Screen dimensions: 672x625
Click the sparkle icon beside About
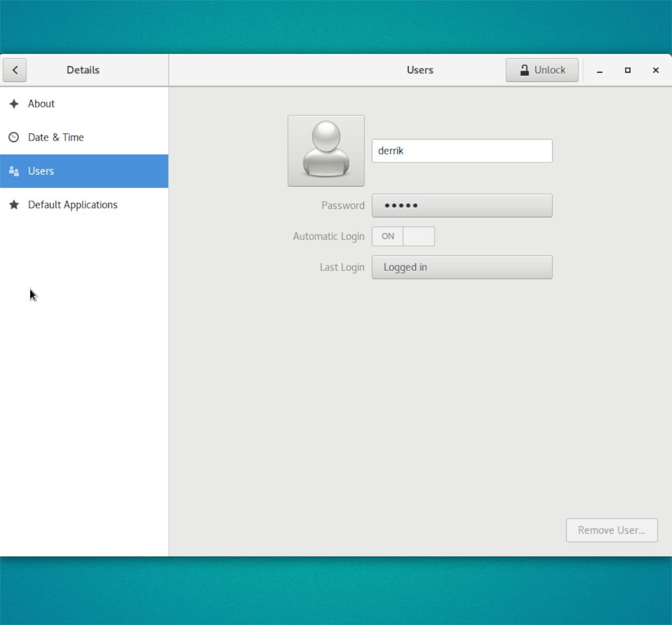click(x=13, y=104)
